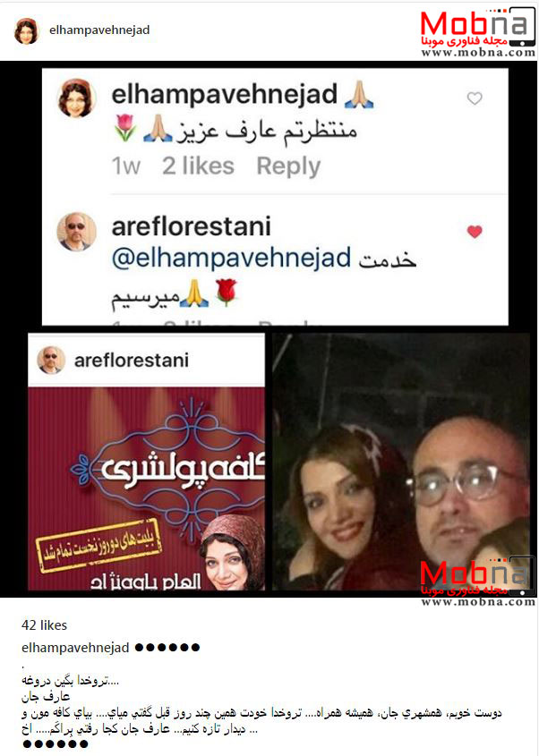View the 2 likes on the first comment
539x756 pixels.
tap(199, 166)
